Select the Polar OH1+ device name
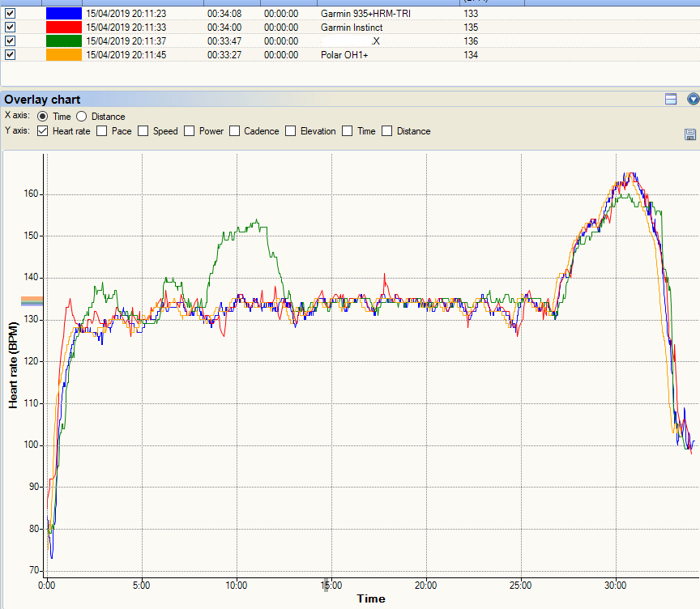Screen dimensions: 700x609 pyautogui.click(x=344, y=55)
